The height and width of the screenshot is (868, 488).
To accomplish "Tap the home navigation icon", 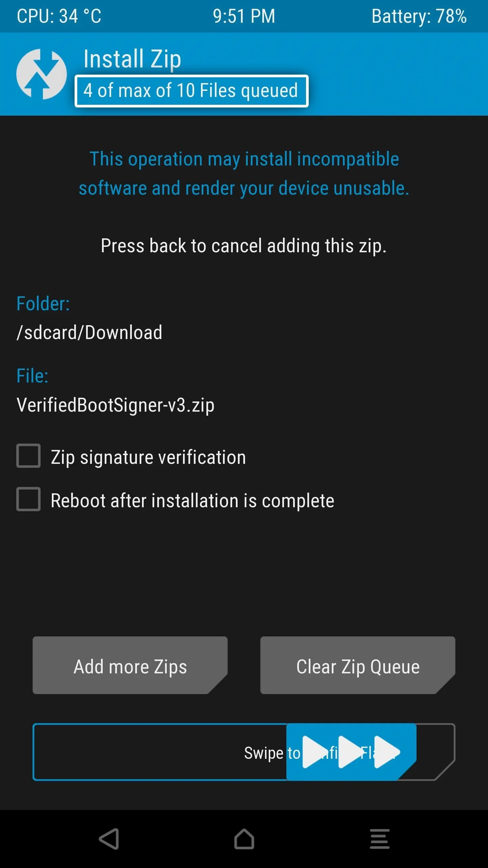I will tap(244, 839).
